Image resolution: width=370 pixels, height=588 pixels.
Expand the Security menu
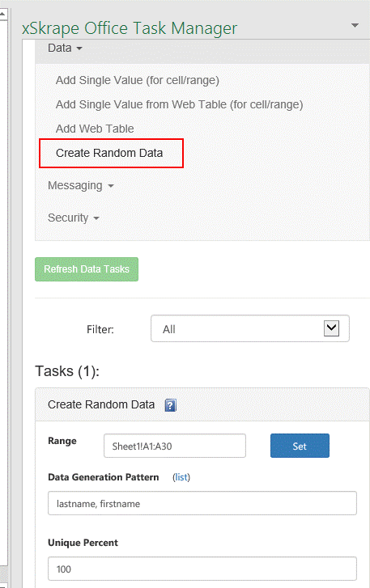pos(73,218)
